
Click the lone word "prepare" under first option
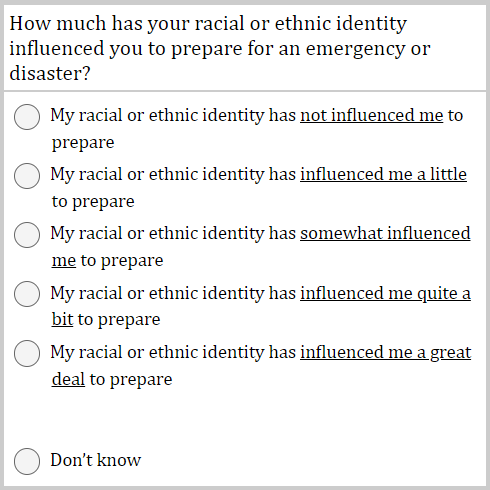click(x=83, y=143)
